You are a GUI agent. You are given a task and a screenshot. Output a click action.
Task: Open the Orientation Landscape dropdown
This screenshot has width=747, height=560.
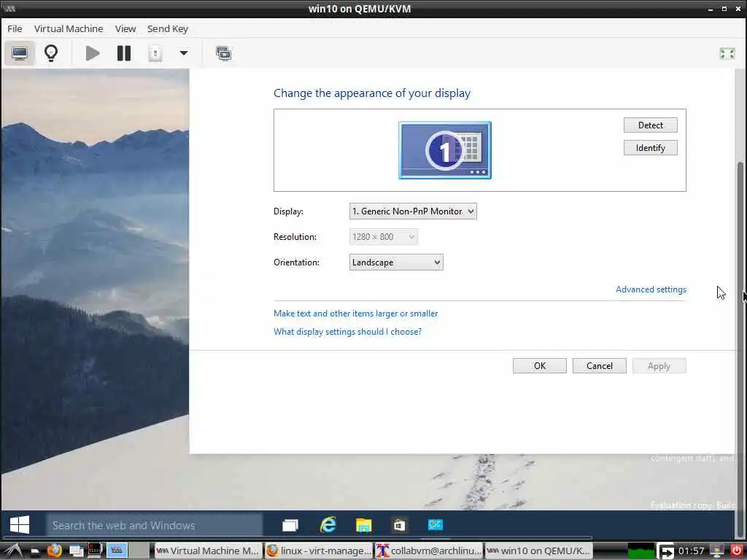pos(396,262)
